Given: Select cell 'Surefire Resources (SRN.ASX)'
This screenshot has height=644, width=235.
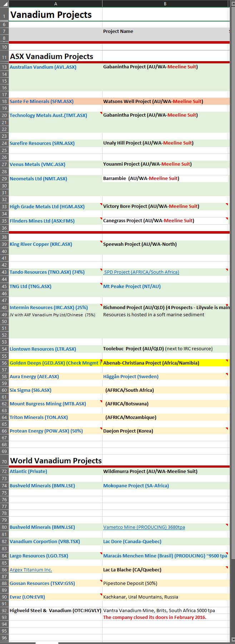Looking at the screenshot, I should click(x=55, y=143).
